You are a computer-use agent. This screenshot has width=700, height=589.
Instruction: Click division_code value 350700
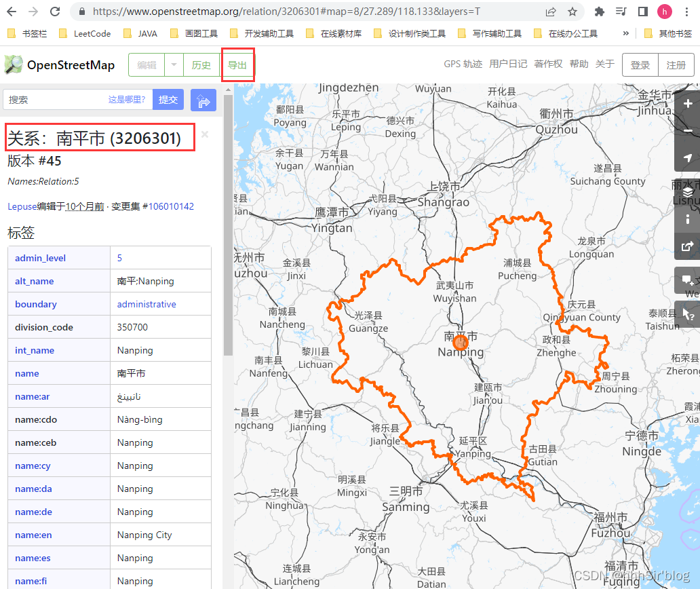tap(132, 327)
